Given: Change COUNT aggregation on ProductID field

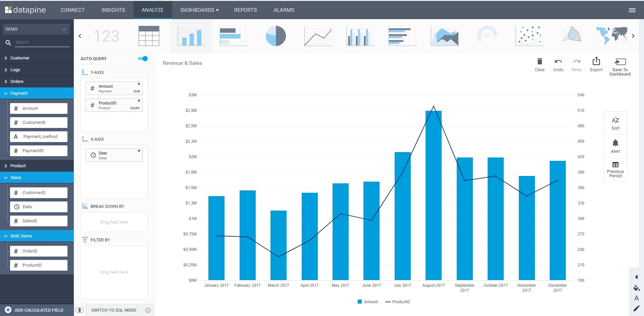Looking at the screenshot, I should click(x=135, y=108).
